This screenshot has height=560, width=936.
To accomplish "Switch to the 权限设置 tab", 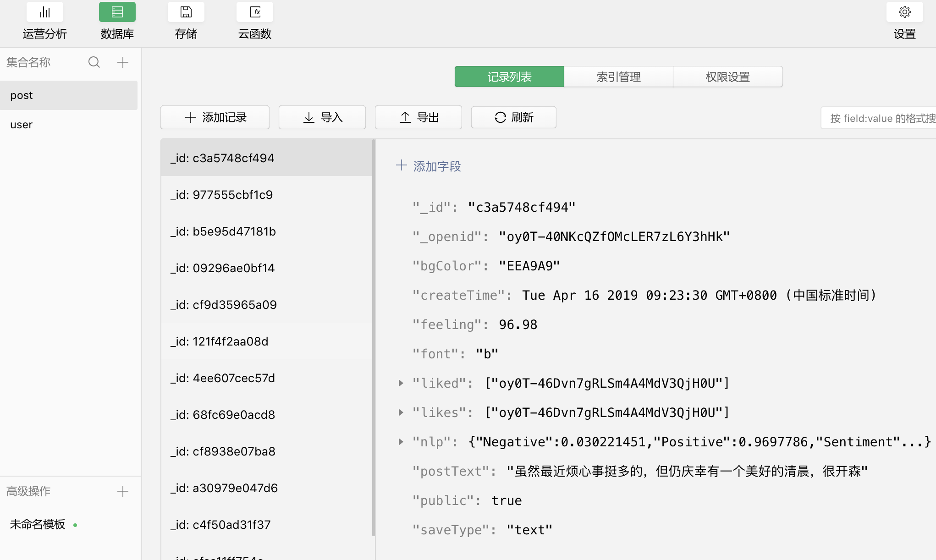I will pyautogui.click(x=727, y=77).
